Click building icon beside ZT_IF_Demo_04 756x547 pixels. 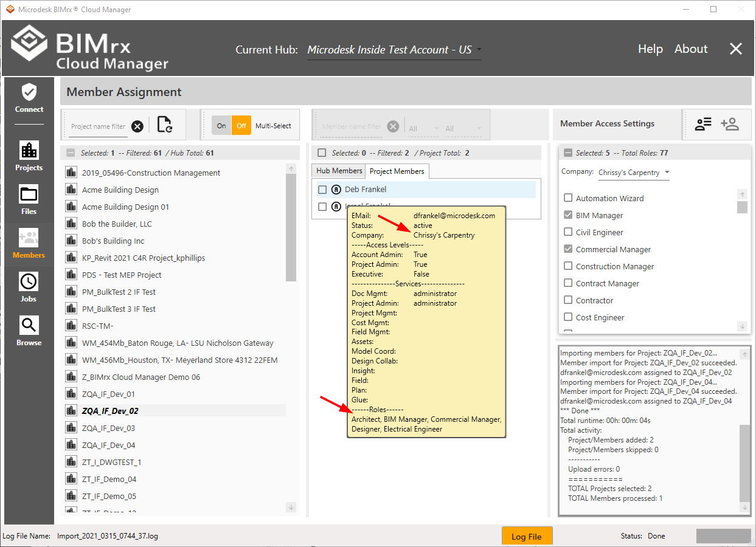pos(71,479)
